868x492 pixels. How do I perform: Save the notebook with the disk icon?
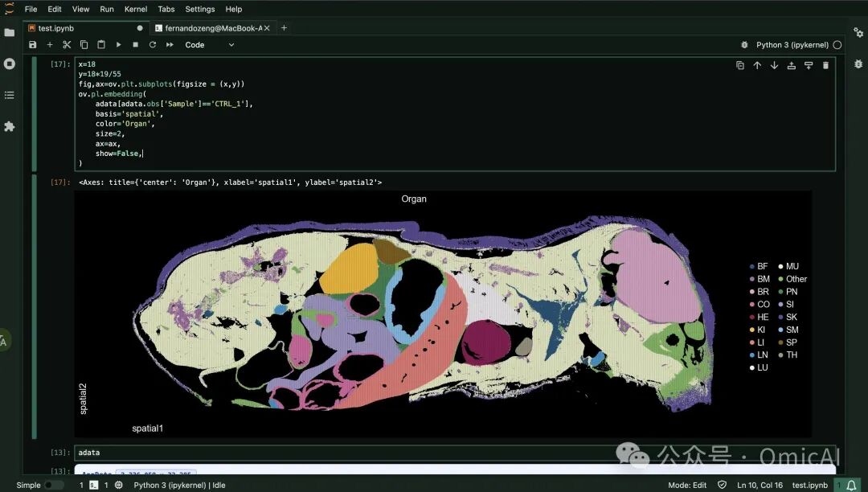tap(33, 45)
